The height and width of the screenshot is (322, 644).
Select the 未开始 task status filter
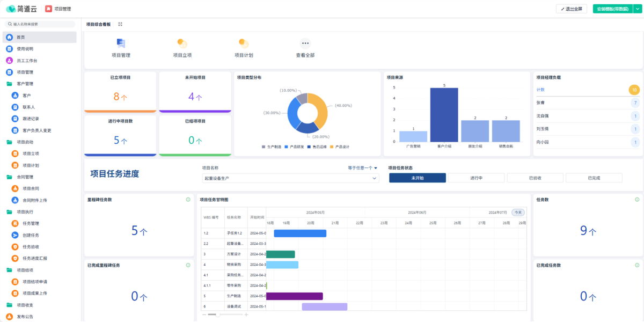(x=418, y=178)
